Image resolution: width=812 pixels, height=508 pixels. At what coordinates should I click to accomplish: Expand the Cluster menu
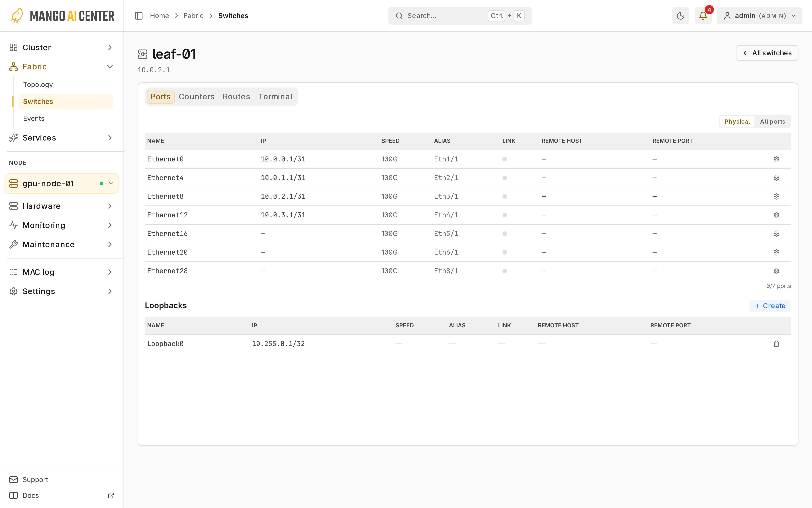click(62, 47)
